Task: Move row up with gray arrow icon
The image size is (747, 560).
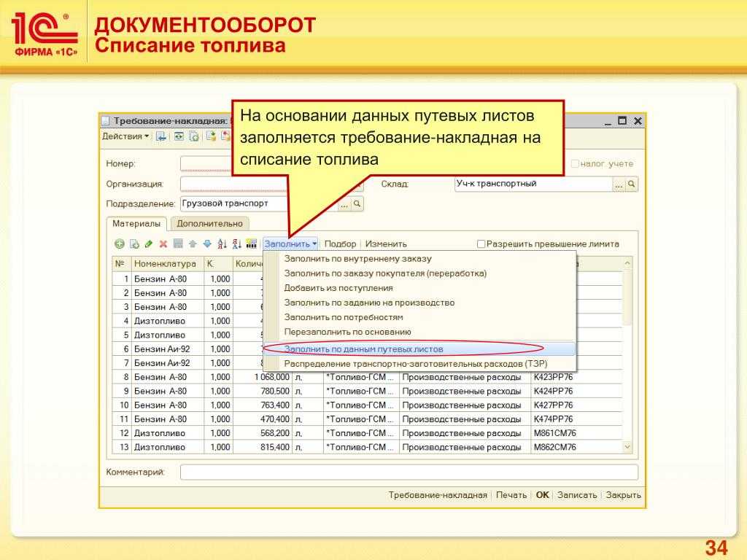Action: tap(193, 244)
